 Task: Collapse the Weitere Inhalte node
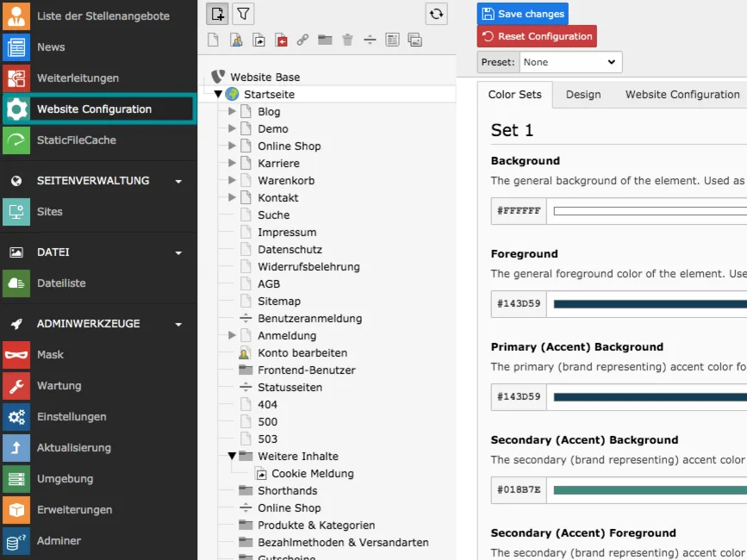point(230,456)
